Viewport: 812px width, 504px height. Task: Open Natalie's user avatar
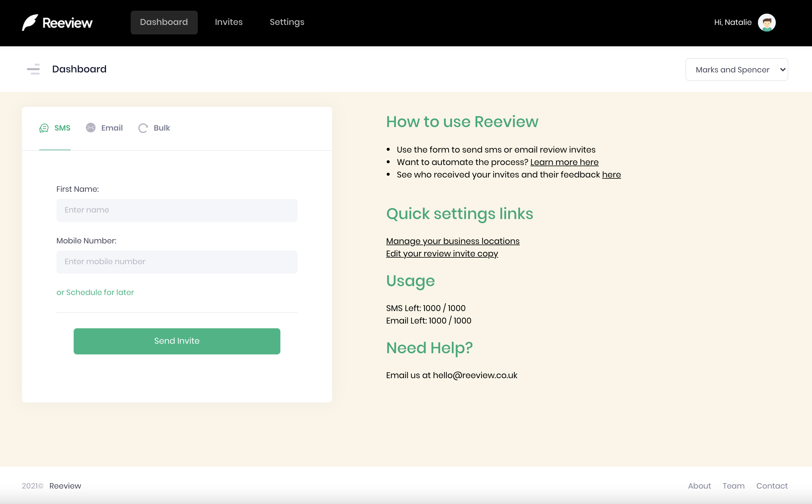click(767, 22)
